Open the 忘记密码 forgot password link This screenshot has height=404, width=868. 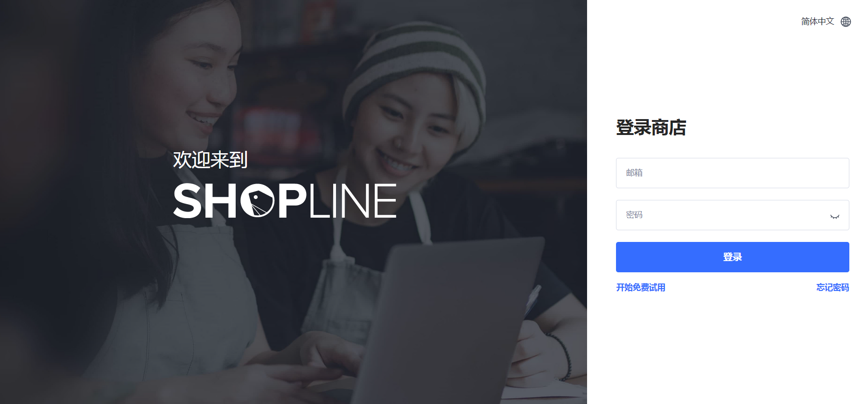833,287
